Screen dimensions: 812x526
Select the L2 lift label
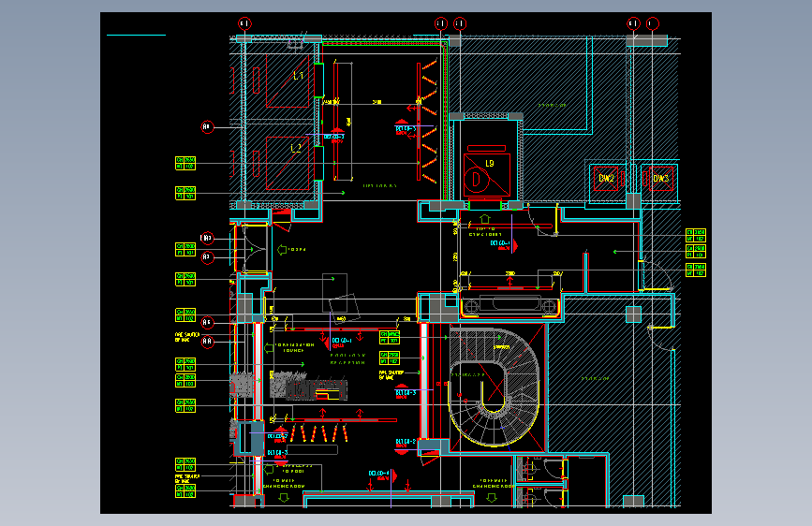(x=296, y=149)
